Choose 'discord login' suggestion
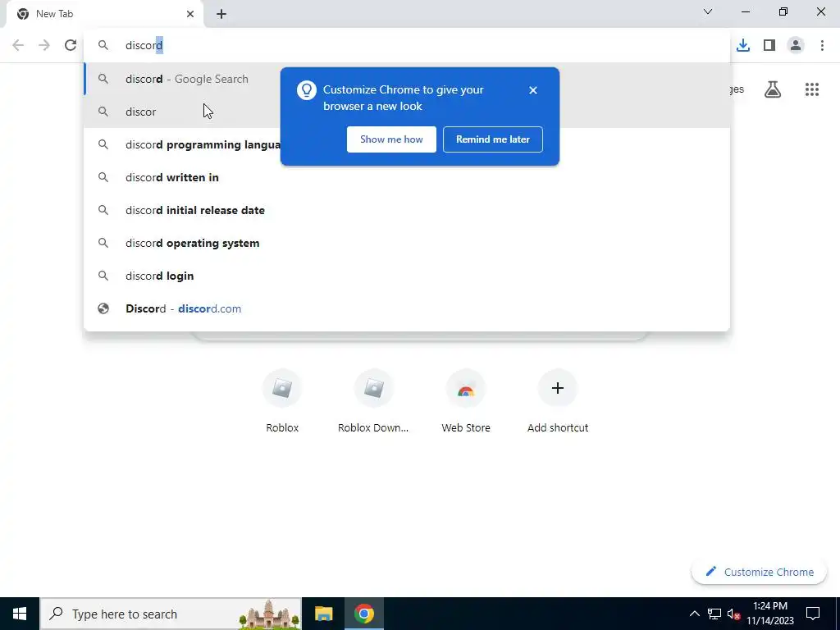 407,276
